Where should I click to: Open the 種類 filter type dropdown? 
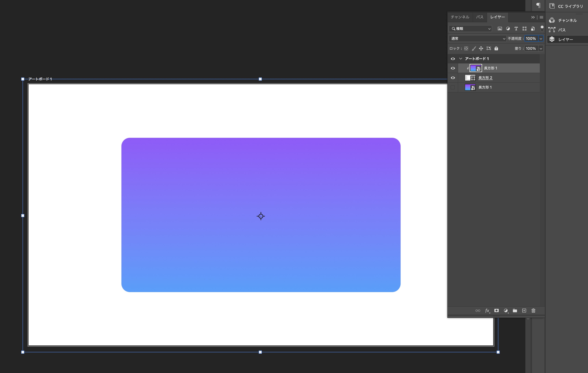click(x=470, y=29)
